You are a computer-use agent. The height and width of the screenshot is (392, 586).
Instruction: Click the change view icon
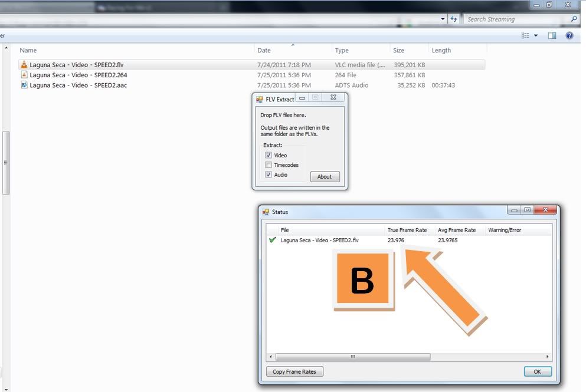click(525, 36)
